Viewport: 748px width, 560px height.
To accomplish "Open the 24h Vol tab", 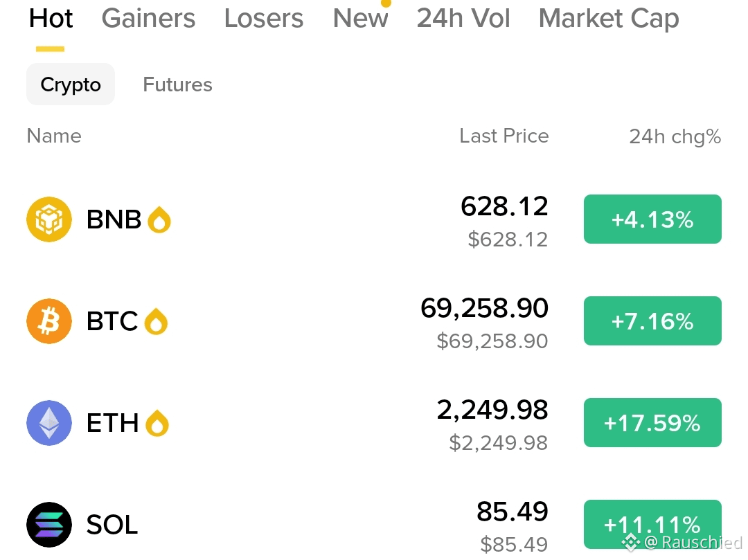I will (x=463, y=19).
